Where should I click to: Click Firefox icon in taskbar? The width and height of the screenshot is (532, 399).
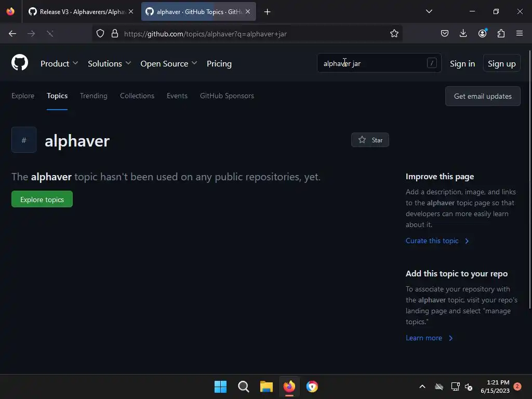click(289, 387)
